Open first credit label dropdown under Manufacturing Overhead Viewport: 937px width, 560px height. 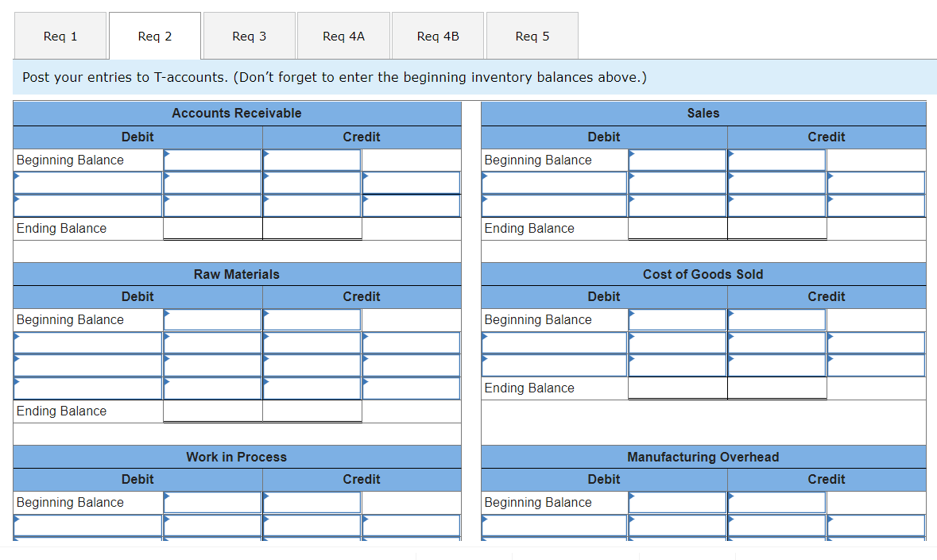click(876, 525)
